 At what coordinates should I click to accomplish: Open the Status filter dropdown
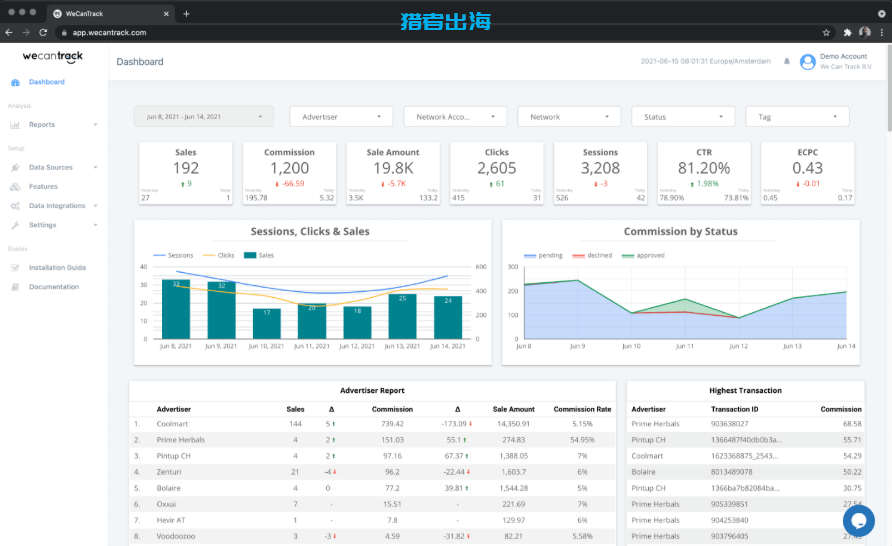683,117
